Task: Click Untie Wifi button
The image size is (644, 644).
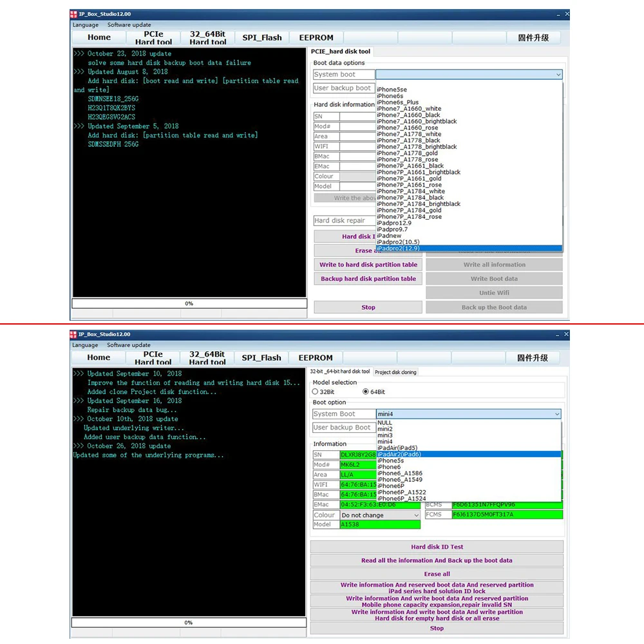Action: coord(495,293)
